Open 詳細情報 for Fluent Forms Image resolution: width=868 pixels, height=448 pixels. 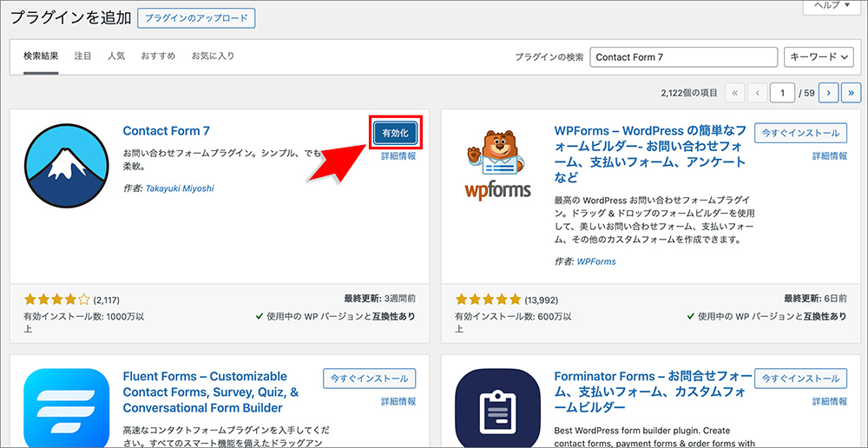point(398,401)
